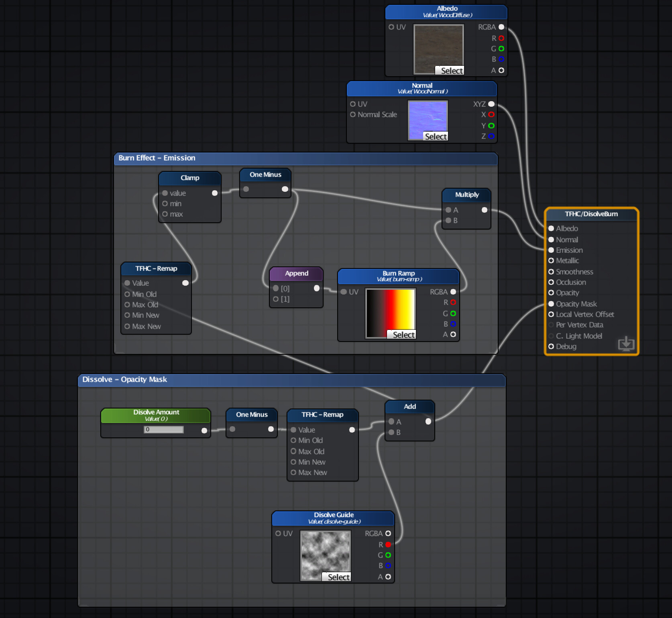Image resolution: width=672 pixels, height=618 pixels.
Task: Click the RGBA output port on the Albedo node
Action: coord(501,27)
